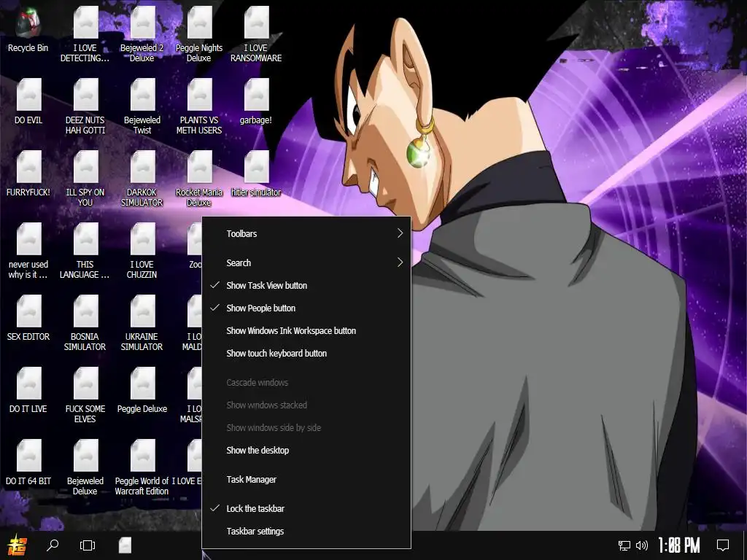Open Task View from the taskbar

click(88, 545)
